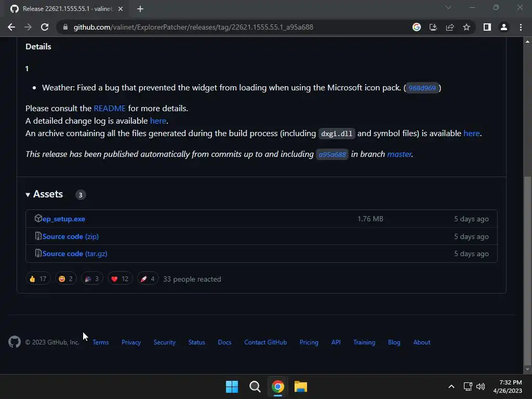This screenshot has height=399, width=532.
Task: Open the About footer link
Action: 422,342
